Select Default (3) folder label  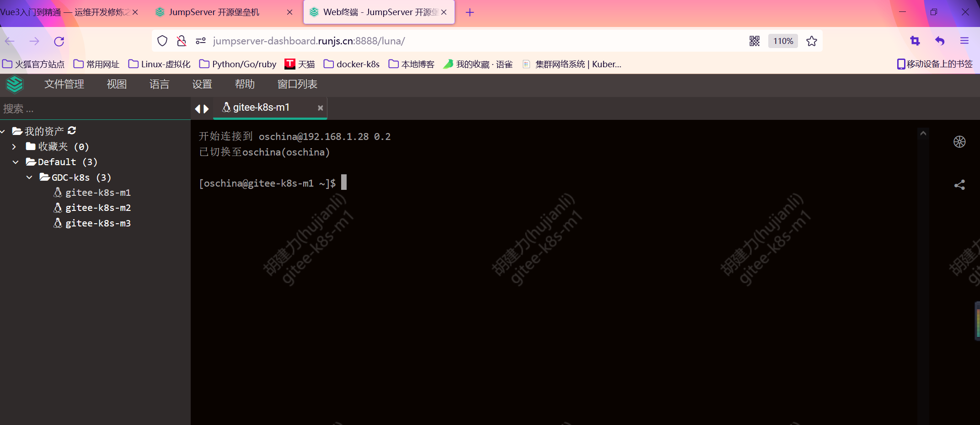68,162
